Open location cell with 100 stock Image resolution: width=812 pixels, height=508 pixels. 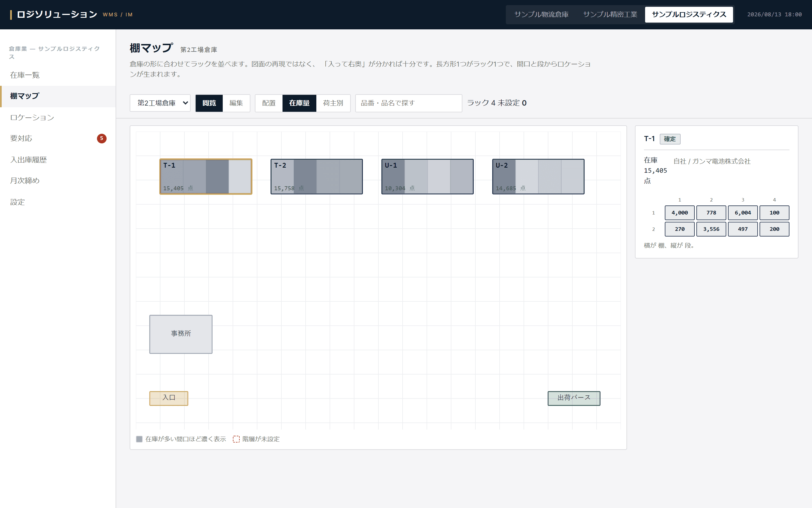[x=774, y=213]
